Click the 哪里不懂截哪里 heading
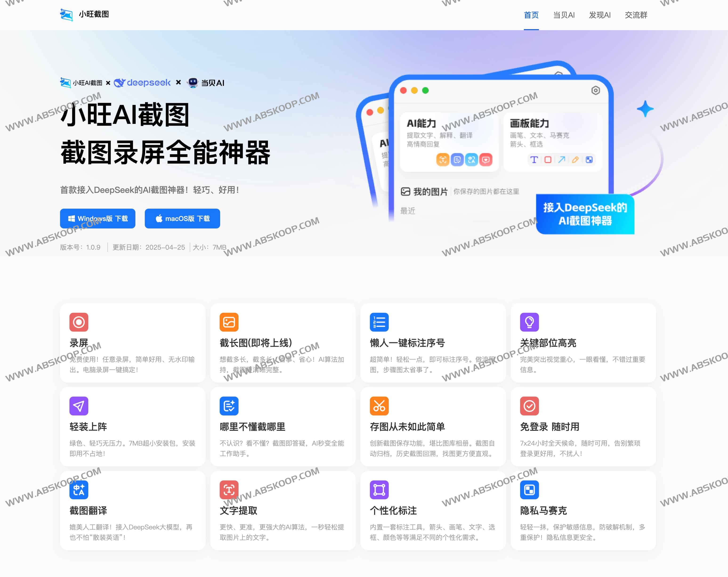The width and height of the screenshot is (728, 577). (252, 427)
